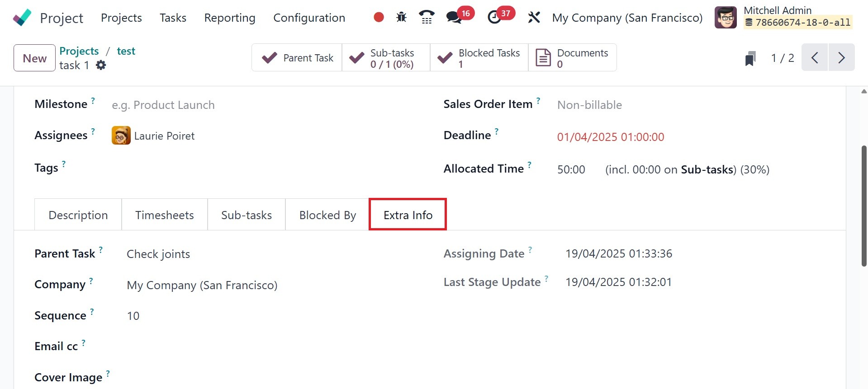Open the conversations chat icon

point(454,18)
